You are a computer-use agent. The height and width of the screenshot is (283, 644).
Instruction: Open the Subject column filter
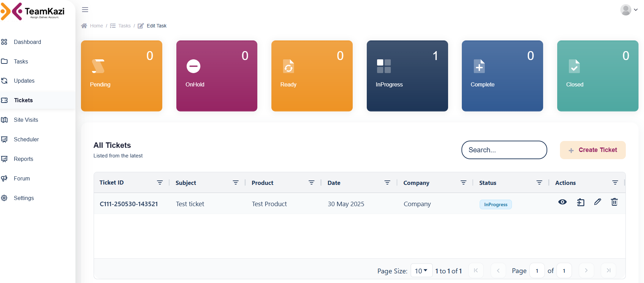(x=236, y=182)
